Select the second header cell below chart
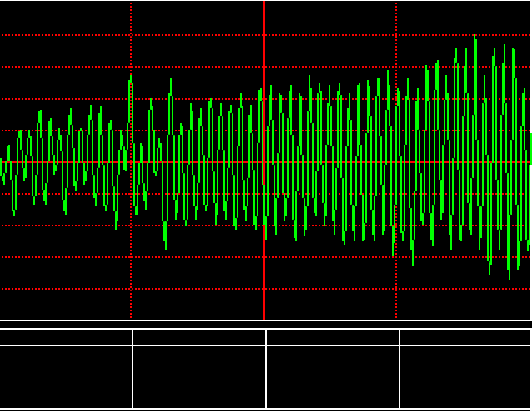 (199, 337)
